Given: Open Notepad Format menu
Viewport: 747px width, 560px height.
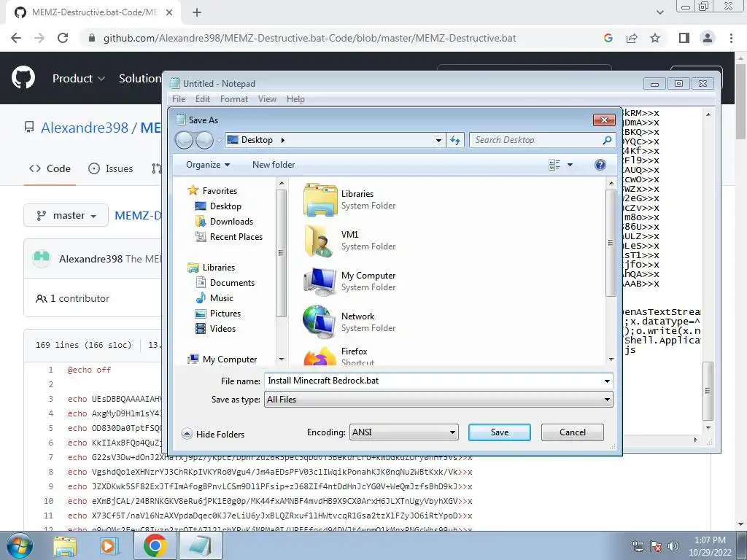Looking at the screenshot, I should [x=234, y=99].
